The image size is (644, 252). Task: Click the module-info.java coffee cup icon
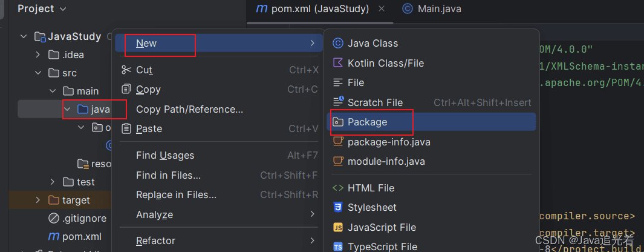click(x=338, y=161)
